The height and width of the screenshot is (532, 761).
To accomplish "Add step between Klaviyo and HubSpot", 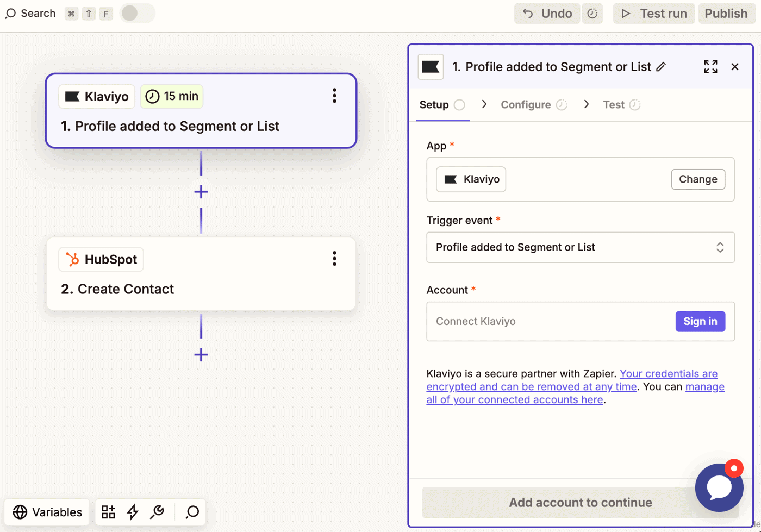I will (201, 192).
